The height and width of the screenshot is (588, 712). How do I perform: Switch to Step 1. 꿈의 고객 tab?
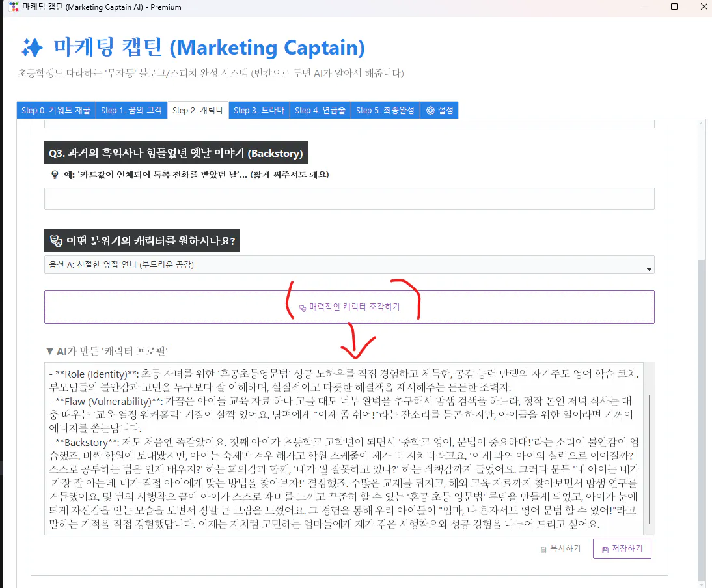pos(131,110)
